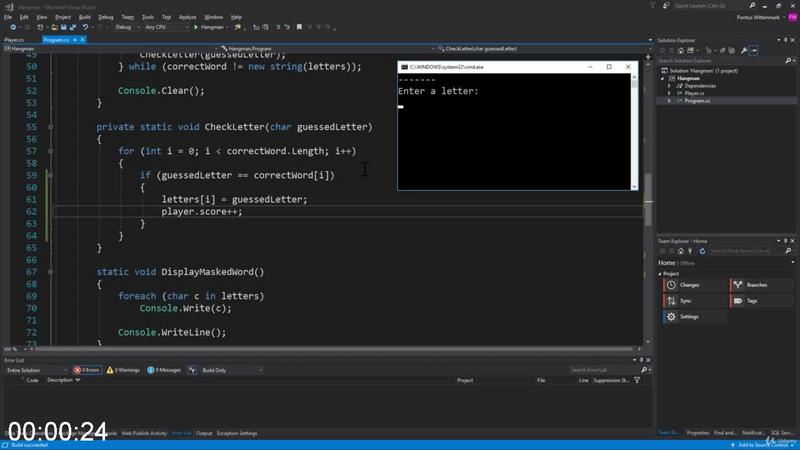Open the Any CPU platform dropdown
Image resolution: width=800 pixels, height=450 pixels.
click(166, 27)
